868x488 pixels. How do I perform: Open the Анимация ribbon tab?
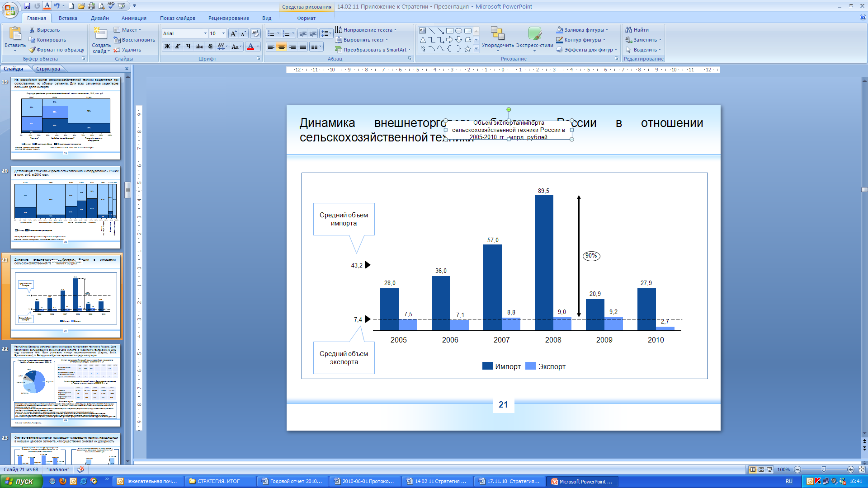coord(134,18)
